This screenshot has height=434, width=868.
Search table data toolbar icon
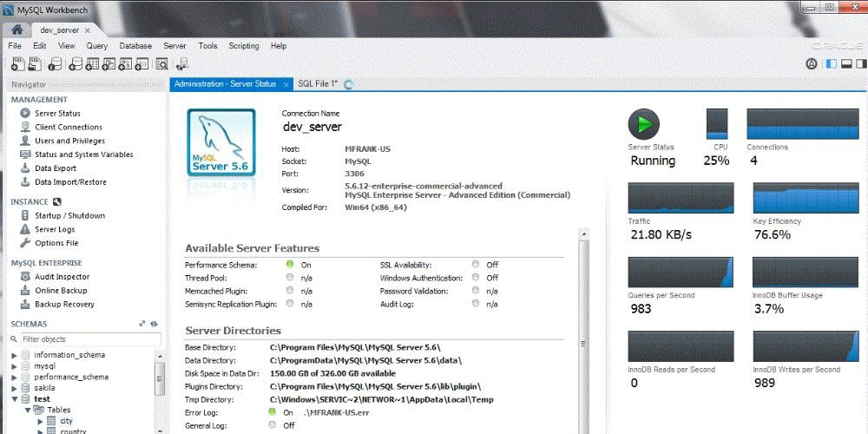161,64
